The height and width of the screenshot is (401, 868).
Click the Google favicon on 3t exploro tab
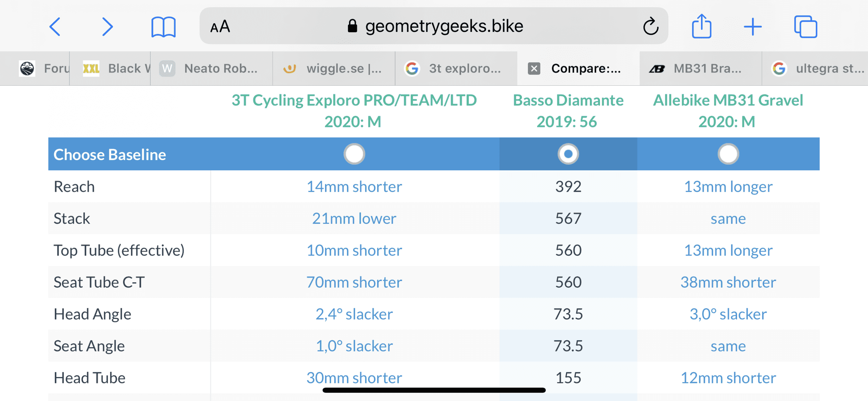point(412,68)
